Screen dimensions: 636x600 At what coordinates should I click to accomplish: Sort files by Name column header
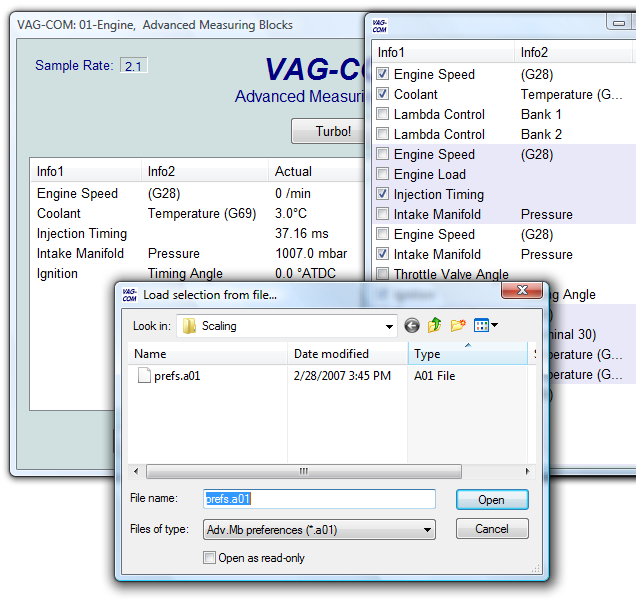click(x=207, y=354)
